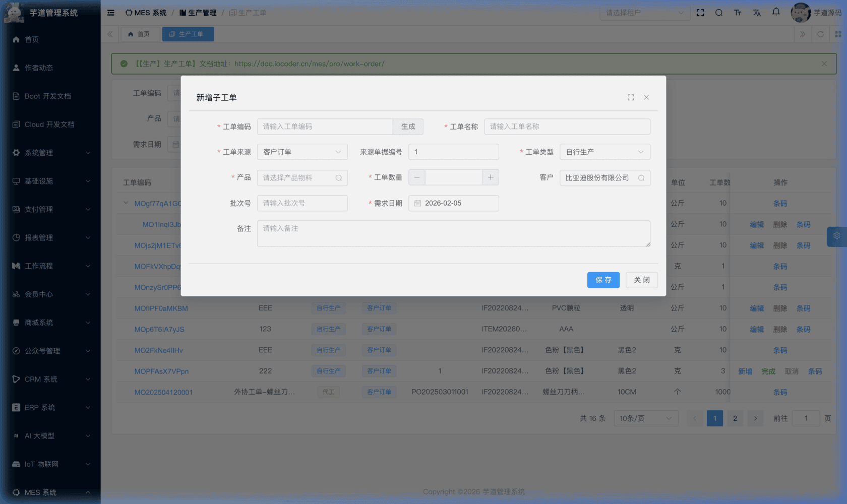Click the 生成 button to generate work order code
Viewport: 847px width, 504px height.
408,127
